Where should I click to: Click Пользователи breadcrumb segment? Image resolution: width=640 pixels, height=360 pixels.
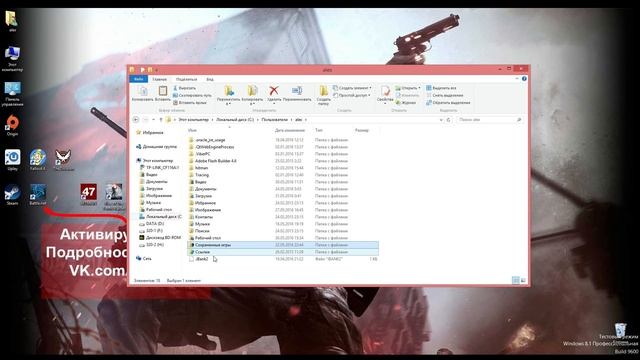click(275, 120)
